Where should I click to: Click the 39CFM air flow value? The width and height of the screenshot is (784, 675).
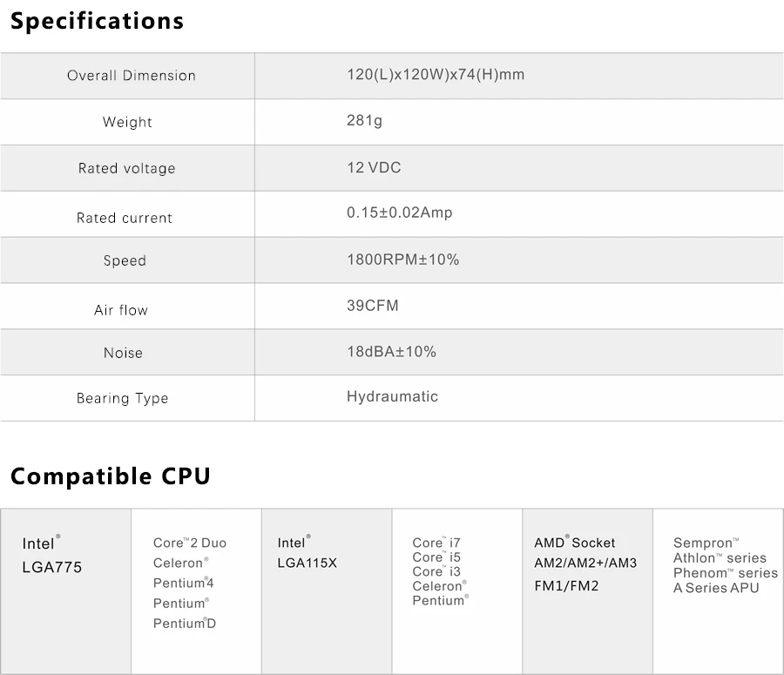[373, 306]
